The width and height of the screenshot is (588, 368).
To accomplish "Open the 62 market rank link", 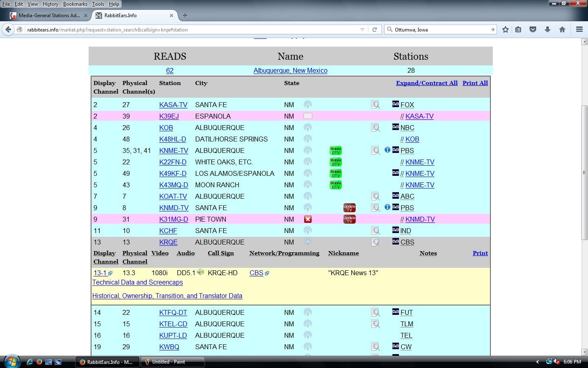I will 170,70.
